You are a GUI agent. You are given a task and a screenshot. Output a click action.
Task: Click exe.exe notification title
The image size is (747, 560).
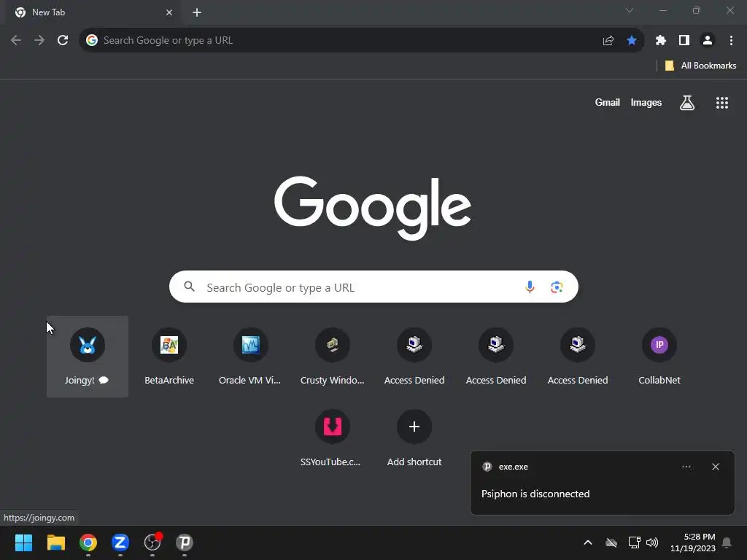click(x=513, y=467)
